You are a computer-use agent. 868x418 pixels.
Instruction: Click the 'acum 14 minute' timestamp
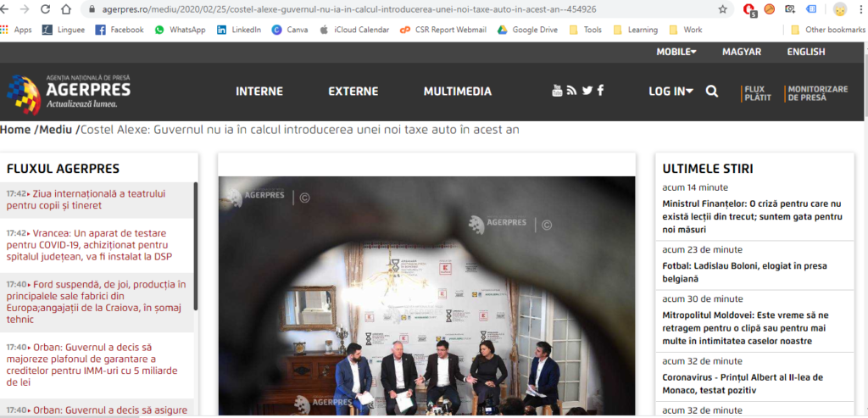coord(695,187)
